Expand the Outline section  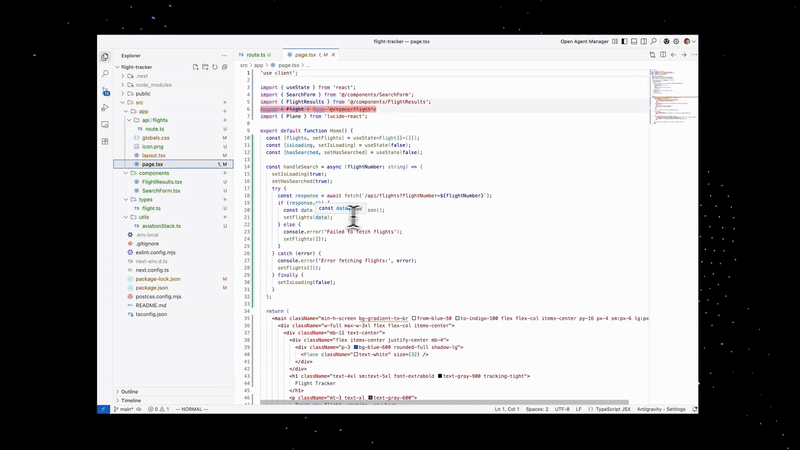click(x=130, y=392)
